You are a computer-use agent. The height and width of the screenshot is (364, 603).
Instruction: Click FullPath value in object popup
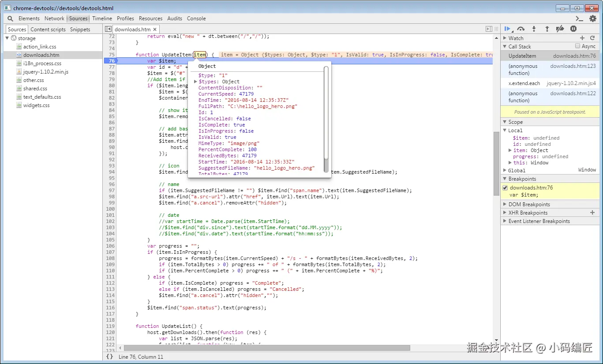point(263,106)
